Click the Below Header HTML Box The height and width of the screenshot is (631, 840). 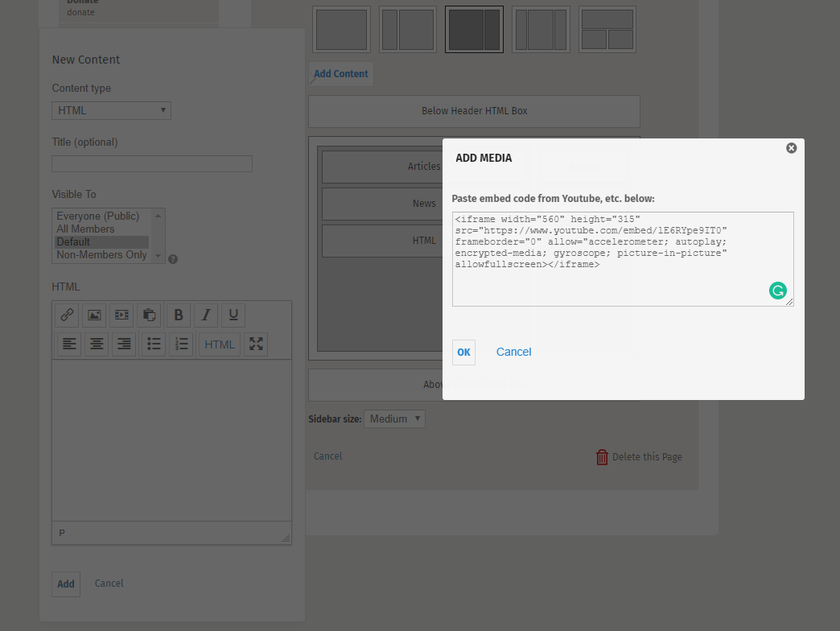click(x=474, y=111)
